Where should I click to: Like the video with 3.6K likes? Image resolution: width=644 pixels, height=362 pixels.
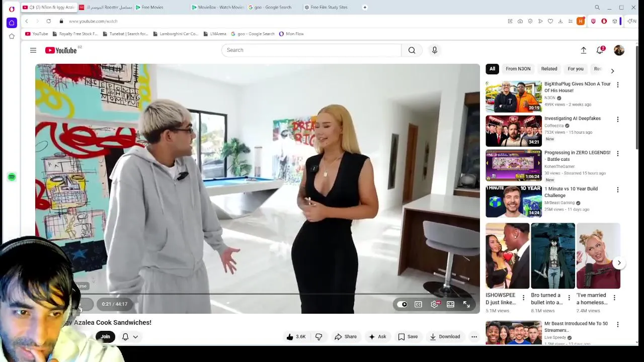click(296, 337)
